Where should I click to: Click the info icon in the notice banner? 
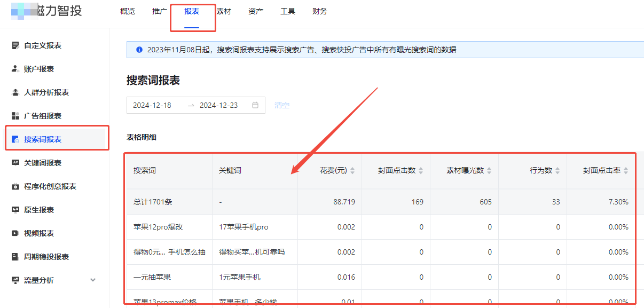(x=138, y=49)
